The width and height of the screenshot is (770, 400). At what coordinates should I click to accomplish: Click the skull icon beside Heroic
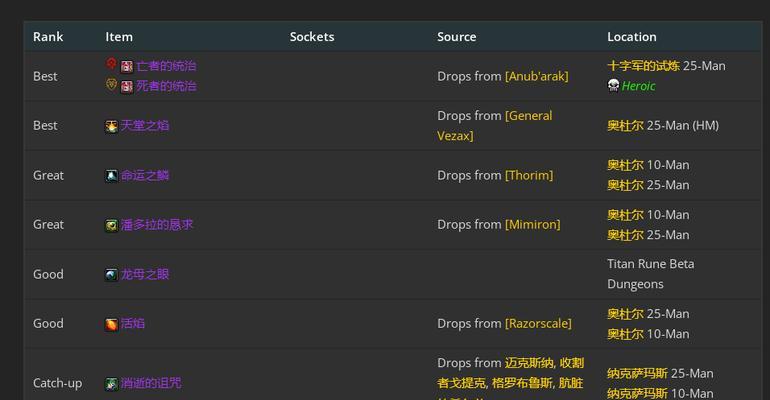613,85
